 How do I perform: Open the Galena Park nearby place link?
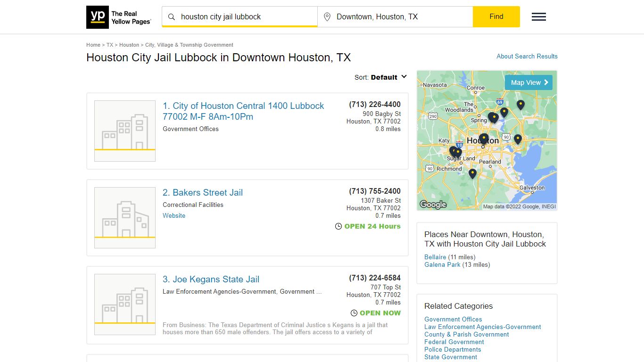click(x=442, y=264)
